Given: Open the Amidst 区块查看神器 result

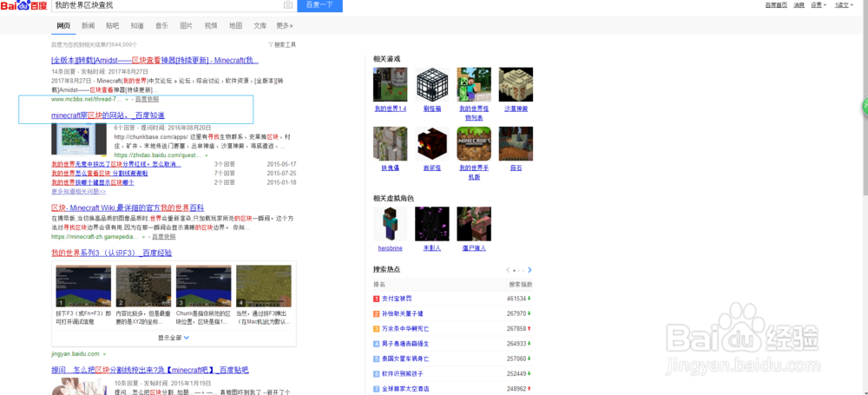Looking at the screenshot, I should click(x=155, y=60).
